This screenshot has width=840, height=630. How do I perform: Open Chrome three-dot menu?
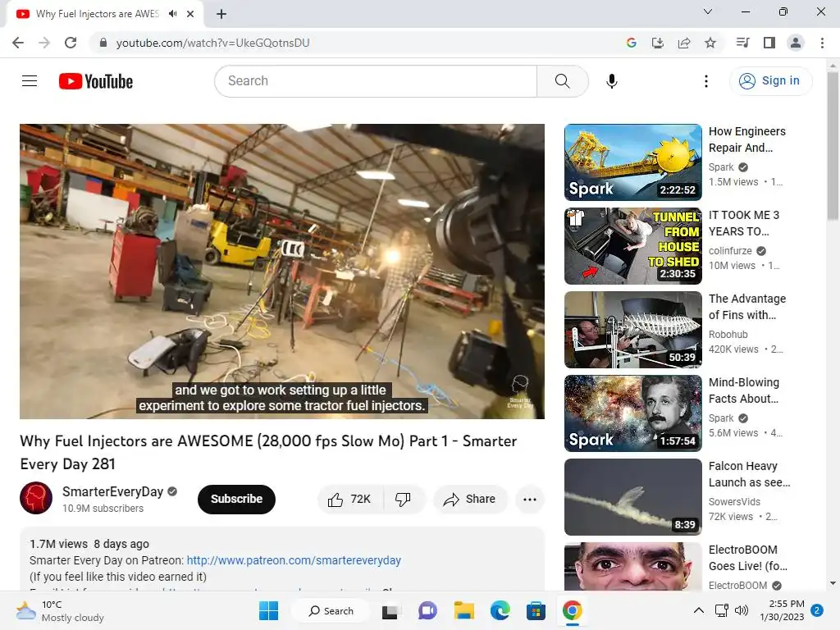coord(822,43)
